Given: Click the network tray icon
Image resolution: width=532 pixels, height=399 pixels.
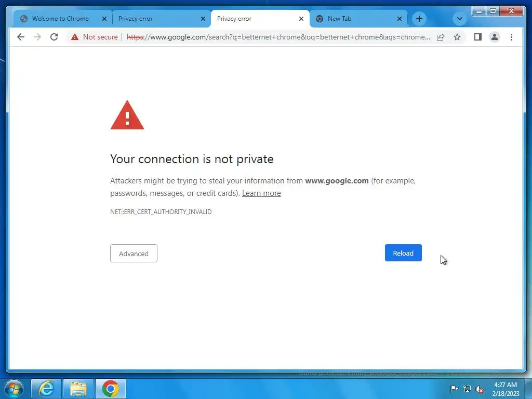Looking at the screenshot, I should (x=467, y=389).
